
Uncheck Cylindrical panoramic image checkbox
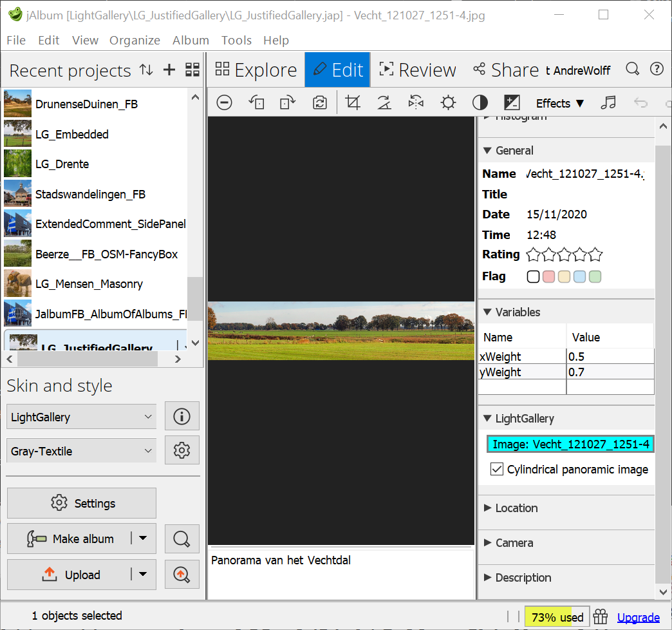497,470
